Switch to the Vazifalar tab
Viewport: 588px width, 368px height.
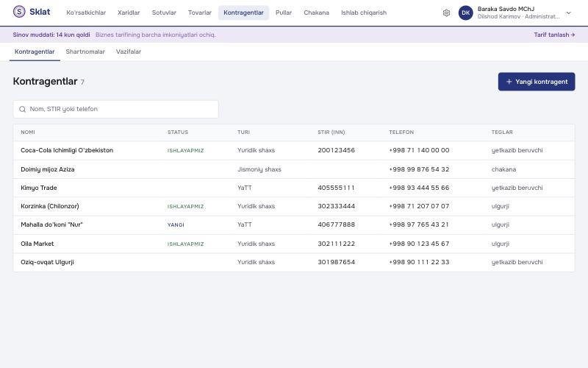[x=128, y=52]
